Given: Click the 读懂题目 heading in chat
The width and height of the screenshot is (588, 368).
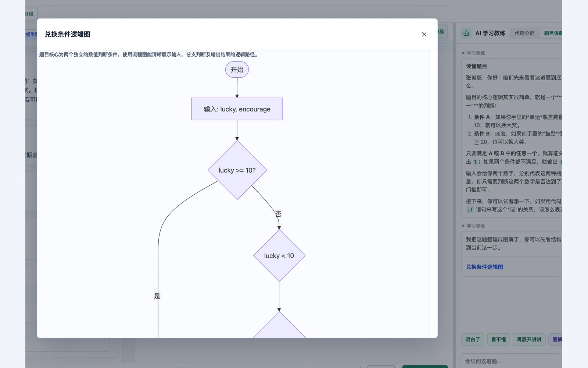Looking at the screenshot, I should tap(476, 66).
